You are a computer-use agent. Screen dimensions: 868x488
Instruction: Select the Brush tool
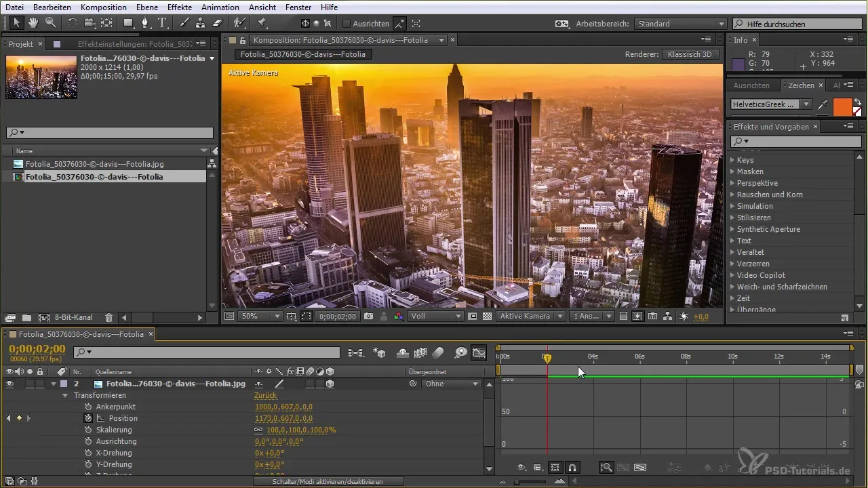pos(184,22)
